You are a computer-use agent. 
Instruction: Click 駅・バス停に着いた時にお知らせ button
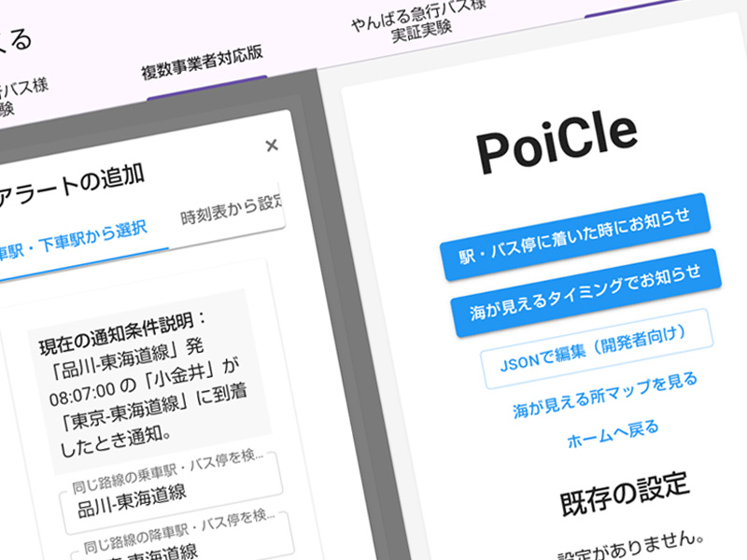[575, 237]
